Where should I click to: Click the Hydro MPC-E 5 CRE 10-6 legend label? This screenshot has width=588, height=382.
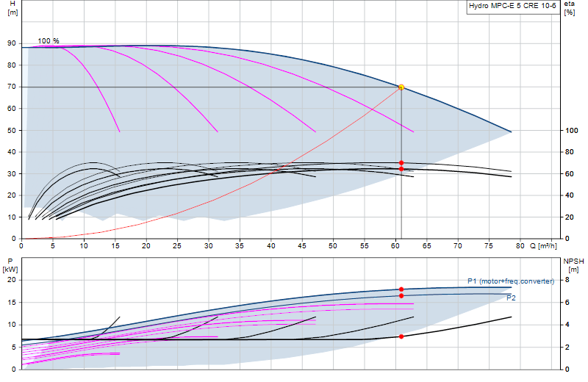pos(512,6)
